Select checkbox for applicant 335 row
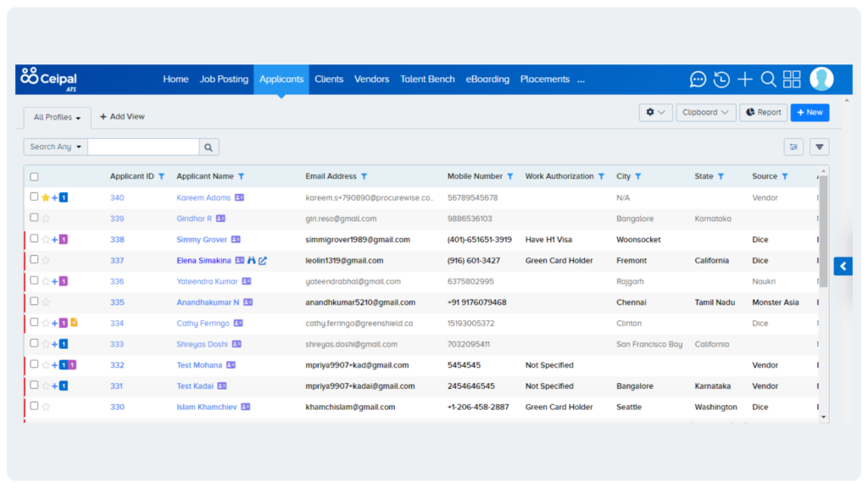The width and height of the screenshot is (868, 488). (x=34, y=302)
